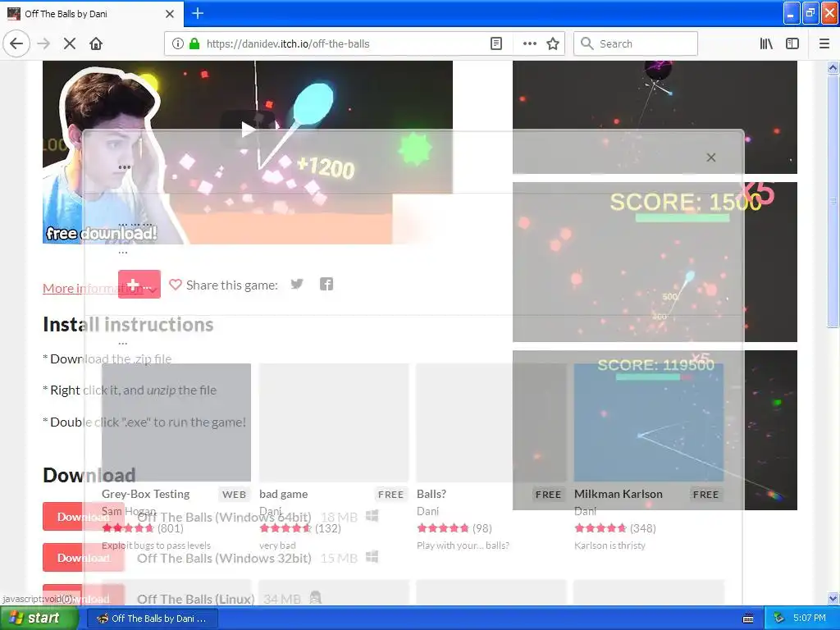Click the star rating of Milkman Karlson
The height and width of the screenshot is (630, 840).
(600, 528)
